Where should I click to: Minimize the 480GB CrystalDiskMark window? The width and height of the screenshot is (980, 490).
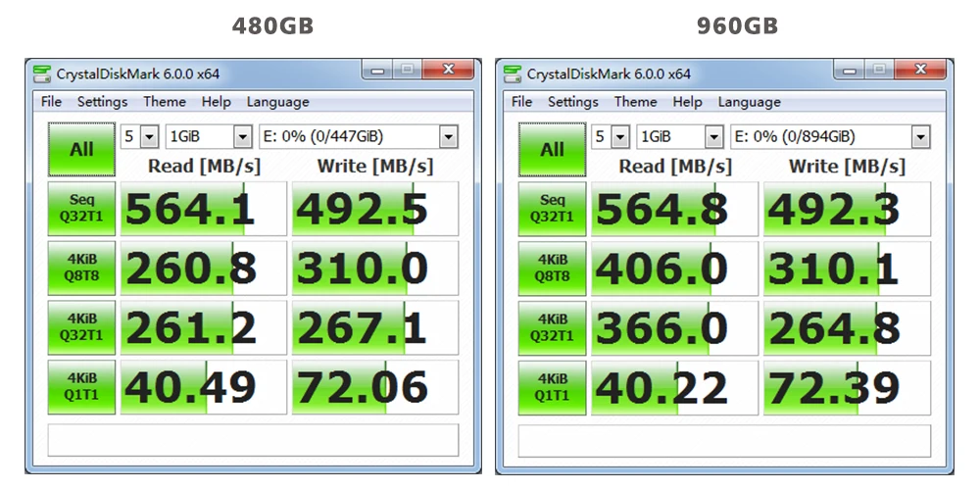[377, 70]
